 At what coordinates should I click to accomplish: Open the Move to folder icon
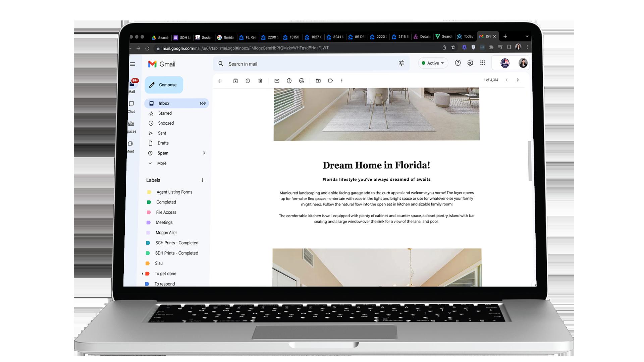pyautogui.click(x=318, y=81)
